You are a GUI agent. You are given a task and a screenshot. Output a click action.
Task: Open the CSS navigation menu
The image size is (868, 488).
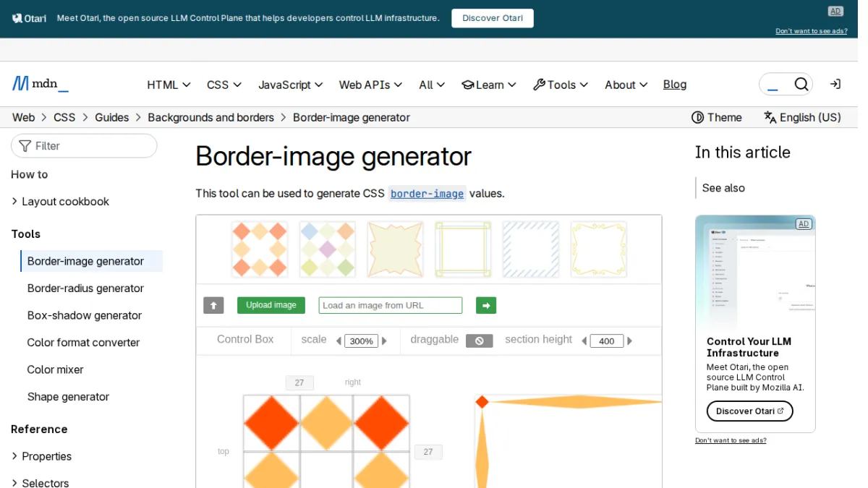(x=224, y=85)
